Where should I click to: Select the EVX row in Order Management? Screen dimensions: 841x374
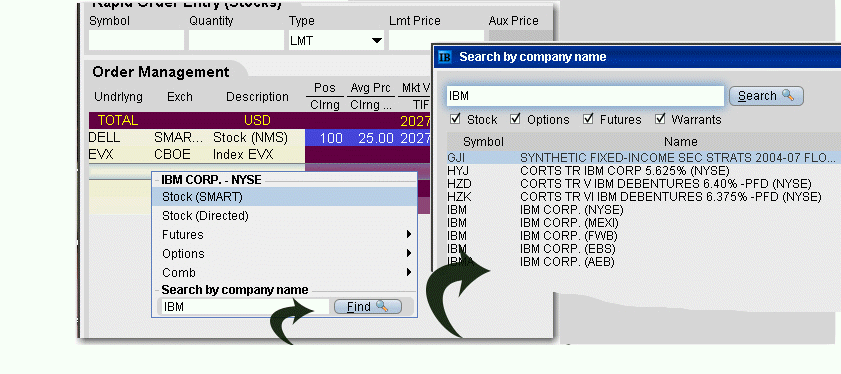click(x=260, y=155)
